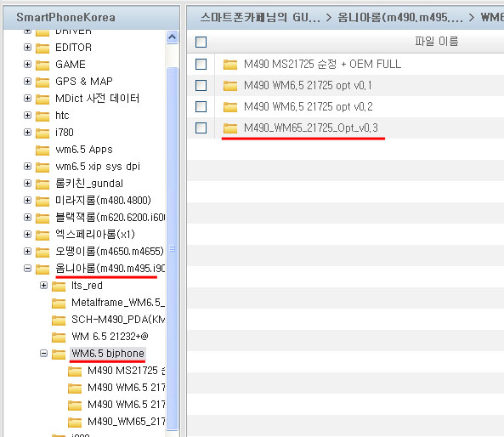
Task: Tick checkbox for M490 WM6.5 21725 opt v0.1
Action: [x=201, y=86]
